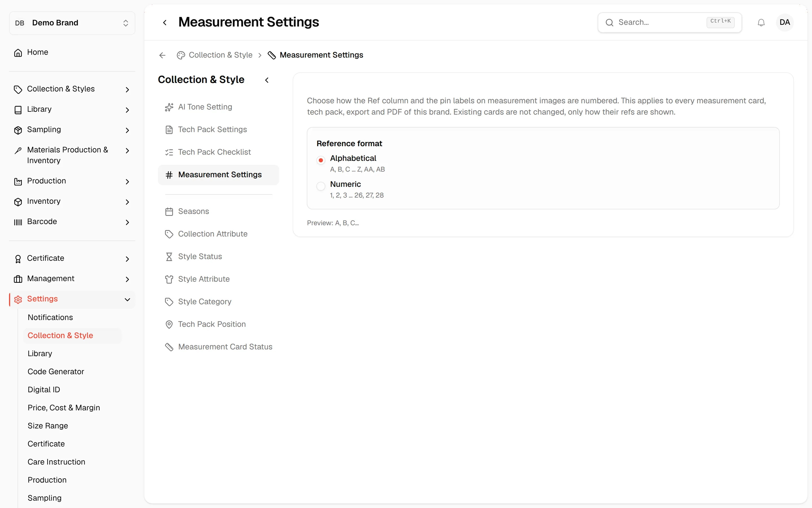
Task: Click the Collection & Style breadcrumb link
Action: click(220, 55)
